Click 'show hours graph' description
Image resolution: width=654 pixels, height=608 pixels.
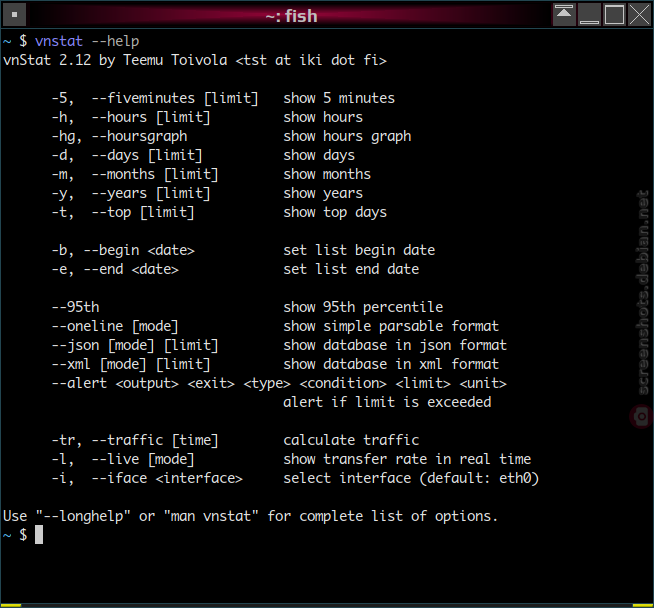tap(347, 137)
